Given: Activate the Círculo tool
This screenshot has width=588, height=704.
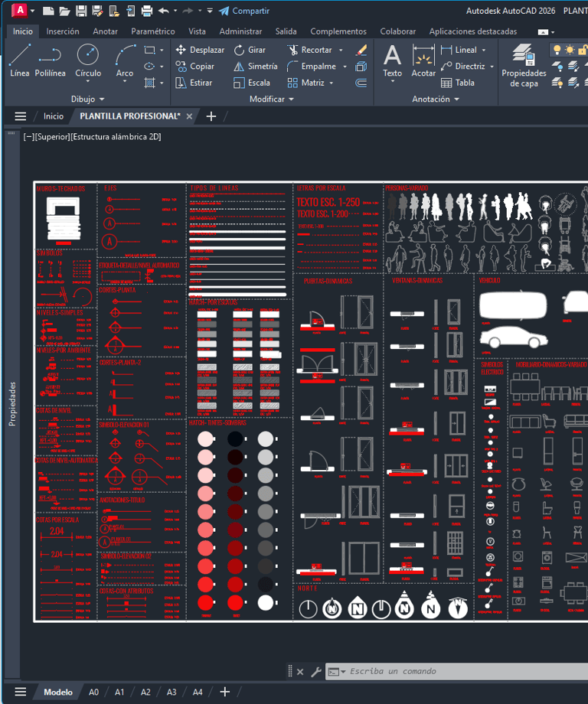Looking at the screenshot, I should (88, 60).
